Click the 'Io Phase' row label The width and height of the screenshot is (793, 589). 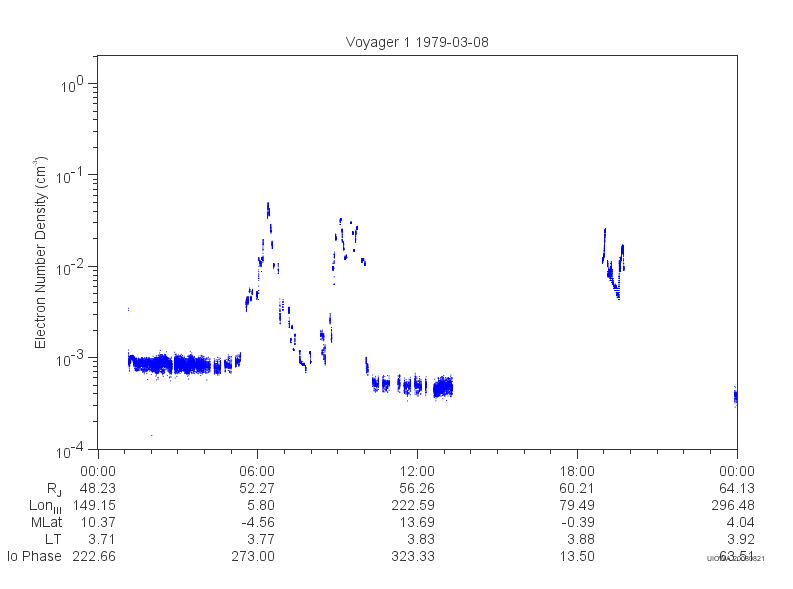(x=34, y=556)
